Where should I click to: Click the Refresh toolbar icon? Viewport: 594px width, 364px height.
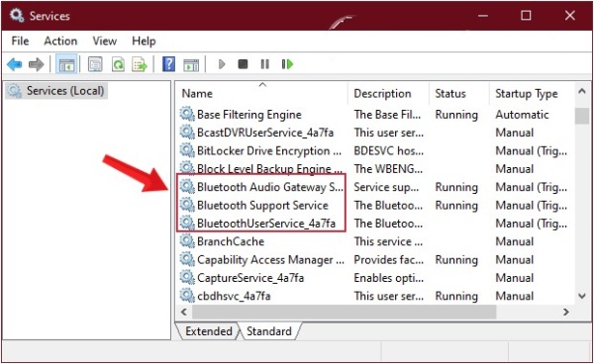click(118, 64)
